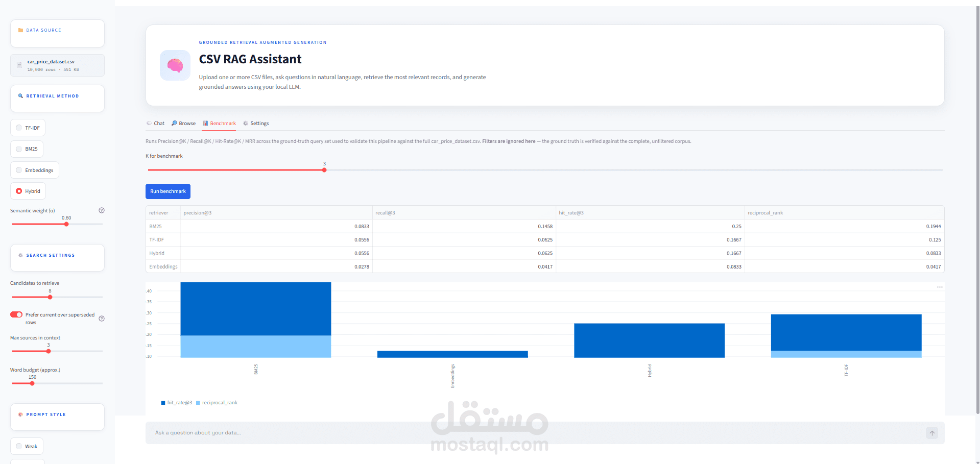Screen dimensions: 980x464
Task: Select the BM25 retrieval method
Action: coord(27,149)
